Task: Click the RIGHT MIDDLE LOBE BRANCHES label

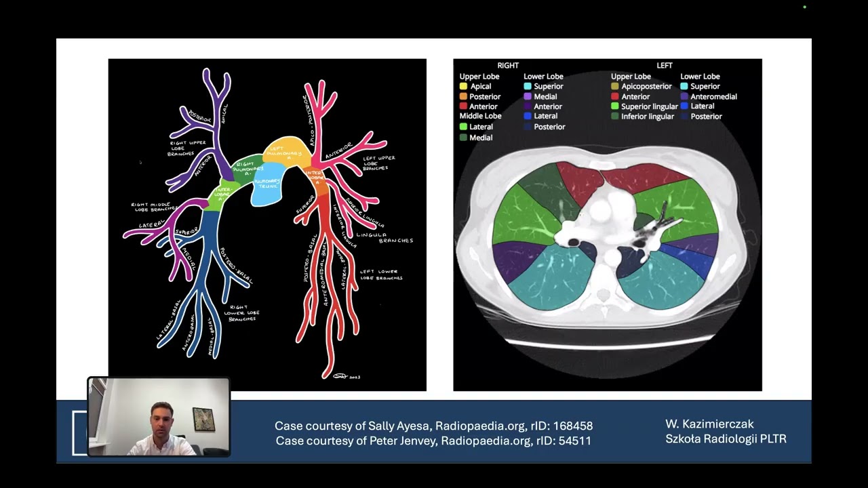Action: tap(155, 207)
